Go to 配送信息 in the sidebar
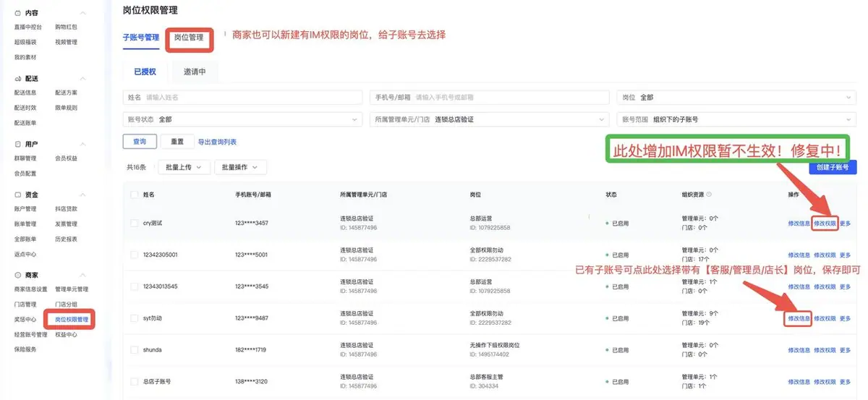The height and width of the screenshot is (400, 868). click(25, 93)
